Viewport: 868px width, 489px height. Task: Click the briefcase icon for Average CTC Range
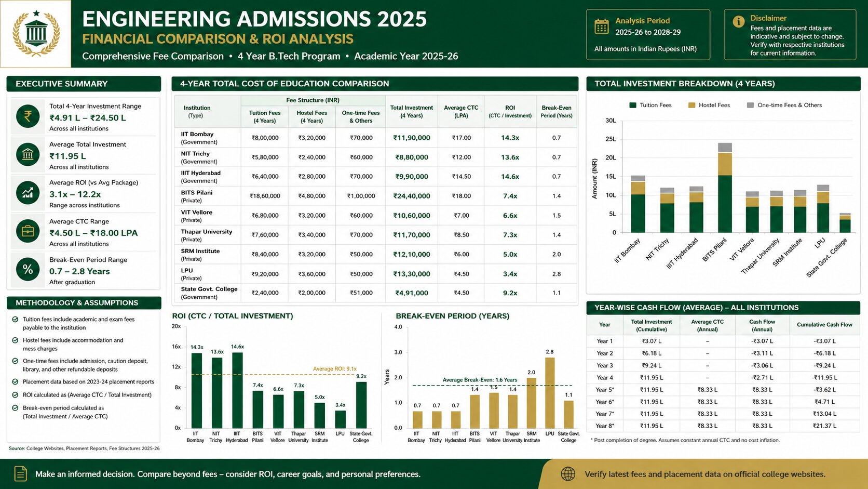click(28, 231)
